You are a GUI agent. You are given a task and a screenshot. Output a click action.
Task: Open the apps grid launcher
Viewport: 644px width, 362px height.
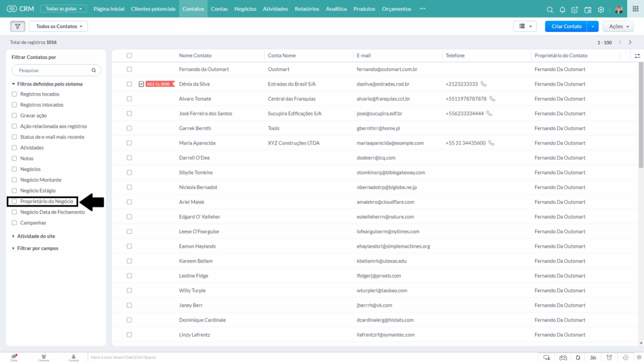[x=635, y=9]
